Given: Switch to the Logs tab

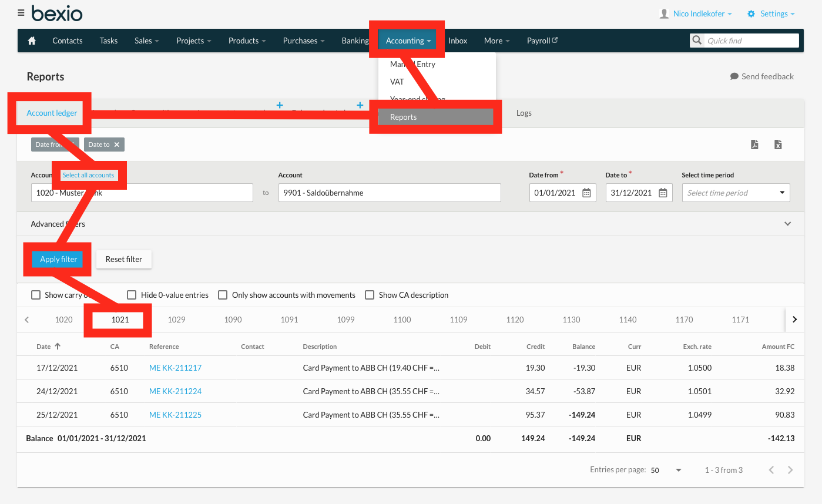Looking at the screenshot, I should [x=524, y=113].
